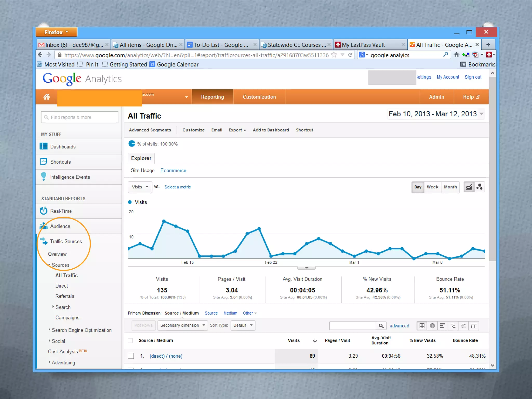The image size is (532, 399).
Task: Toggle the select-all checkbox in table header
Action: (x=131, y=341)
